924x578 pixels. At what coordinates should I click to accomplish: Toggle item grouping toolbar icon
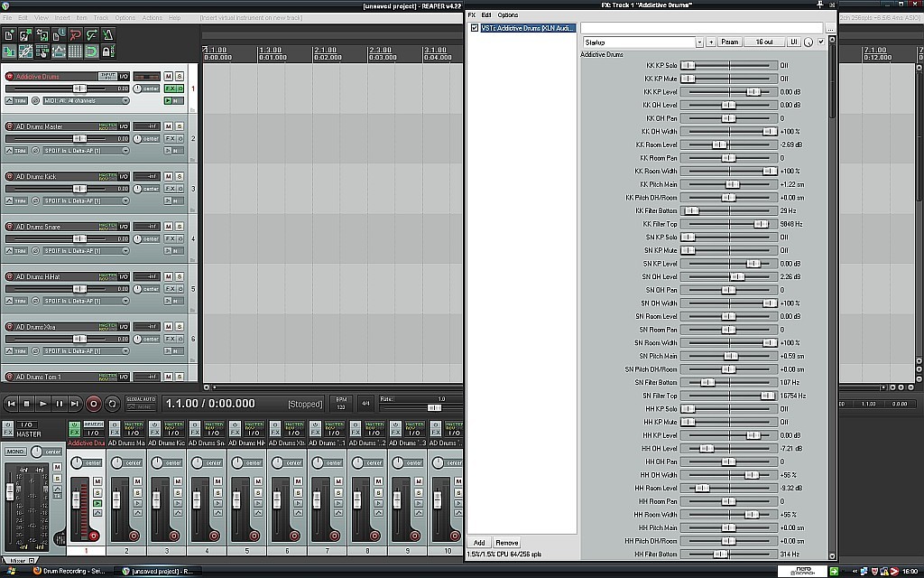point(26,51)
